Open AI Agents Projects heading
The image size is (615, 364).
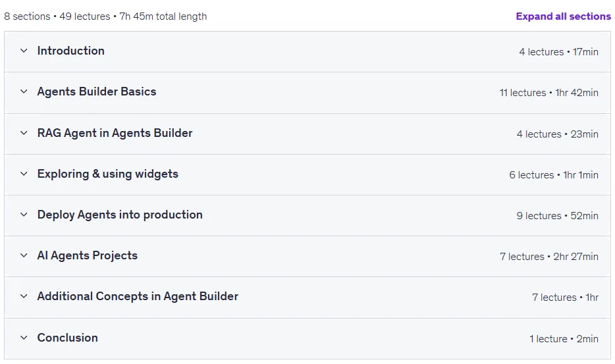coord(88,255)
